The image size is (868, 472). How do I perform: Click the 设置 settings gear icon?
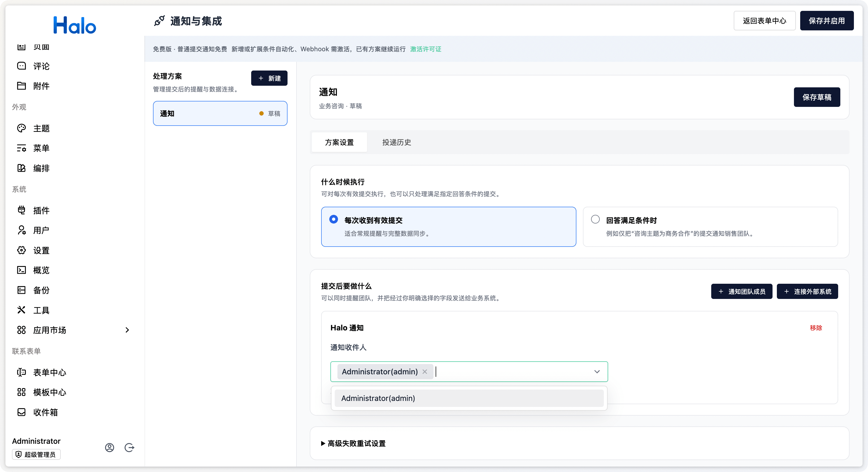pyautogui.click(x=21, y=250)
